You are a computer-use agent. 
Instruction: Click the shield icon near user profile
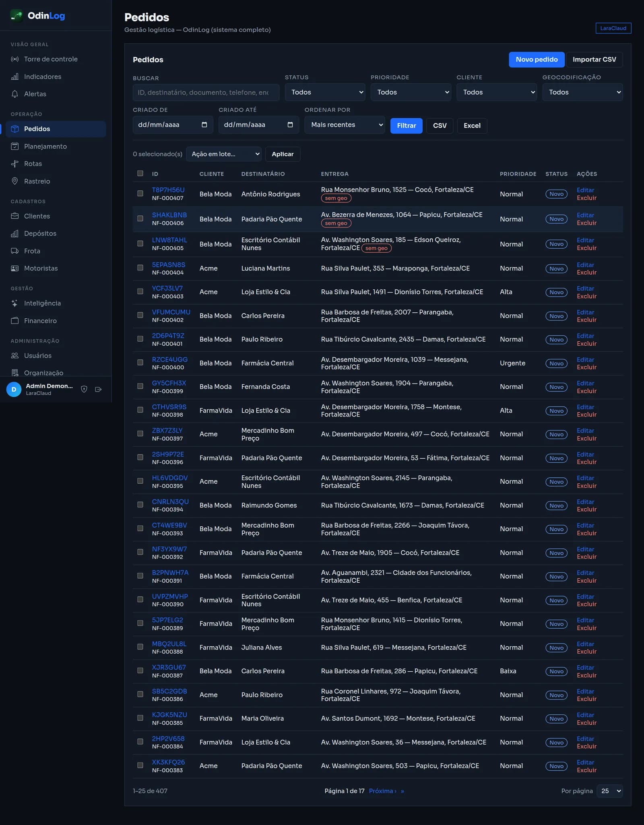pos(84,389)
